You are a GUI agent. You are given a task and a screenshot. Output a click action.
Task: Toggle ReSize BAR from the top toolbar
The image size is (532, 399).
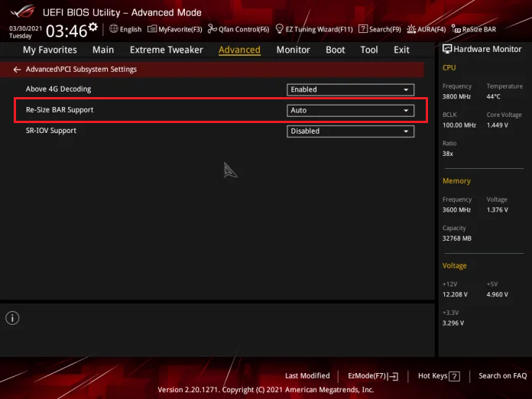(474, 29)
